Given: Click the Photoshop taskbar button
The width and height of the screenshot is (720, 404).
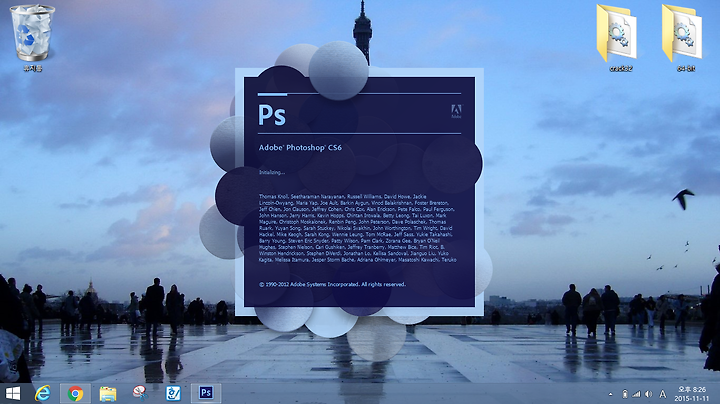Looking at the screenshot, I should coord(206,393).
